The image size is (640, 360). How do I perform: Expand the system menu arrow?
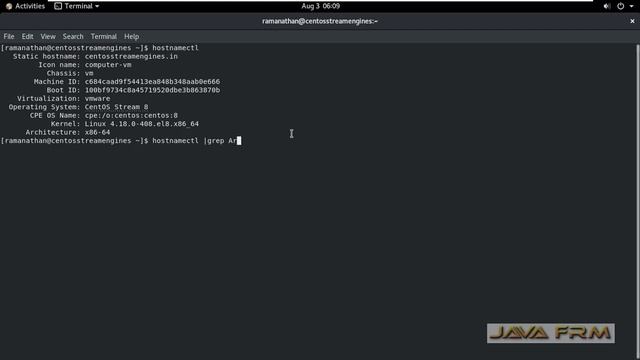(631, 6)
